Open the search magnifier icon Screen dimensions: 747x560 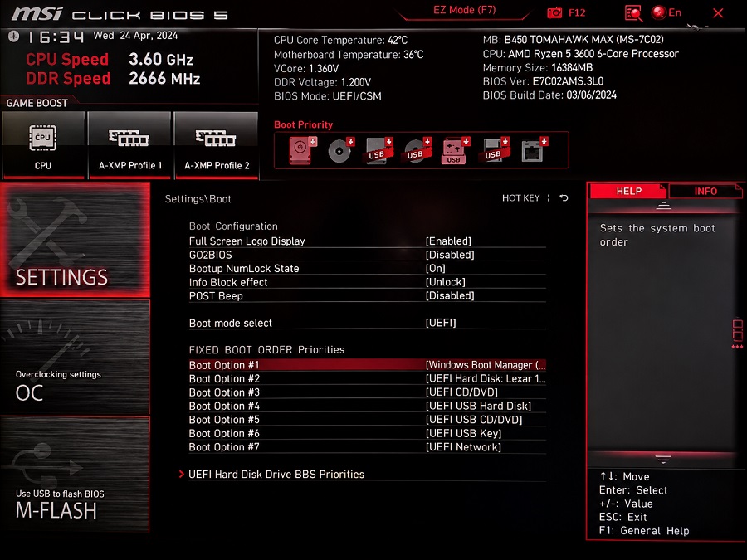(633, 12)
